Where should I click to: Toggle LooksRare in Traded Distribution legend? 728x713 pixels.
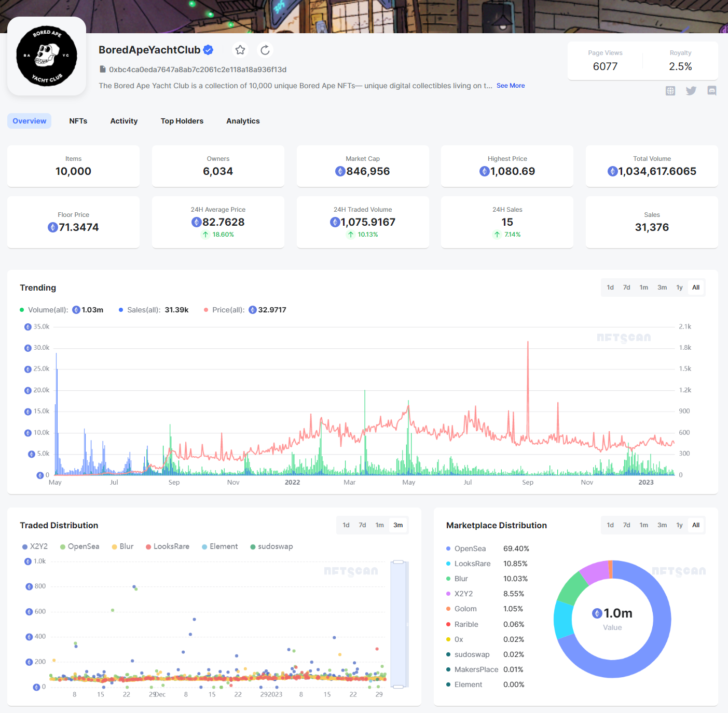pos(168,546)
